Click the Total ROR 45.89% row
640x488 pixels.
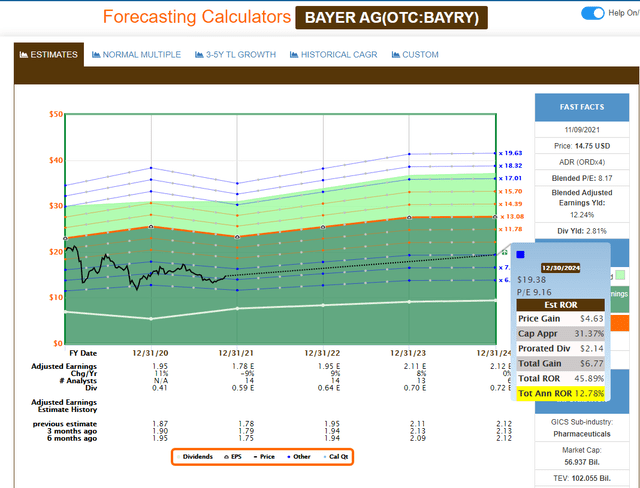pos(560,378)
